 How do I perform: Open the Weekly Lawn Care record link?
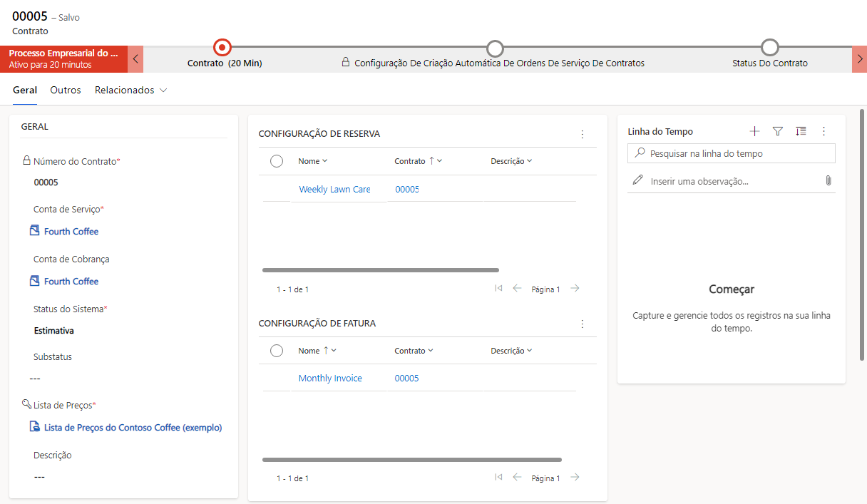tap(334, 190)
